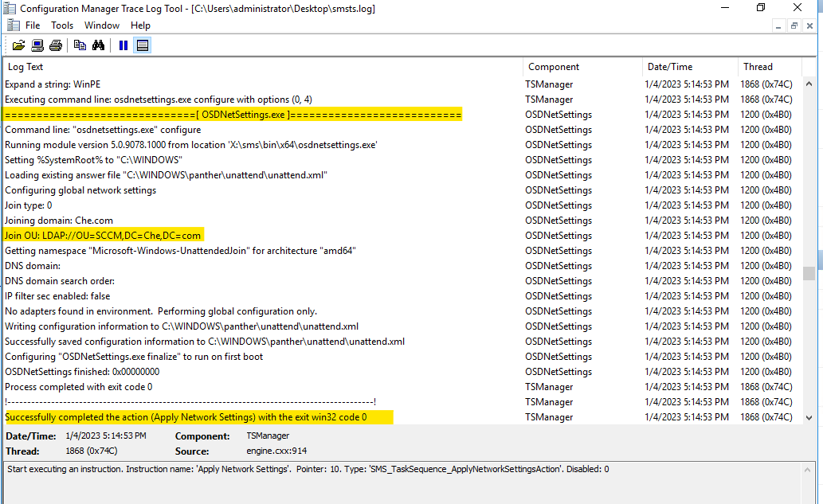Click the engine.cxx:914 Source value
The width and height of the screenshot is (823, 504).
point(276,451)
